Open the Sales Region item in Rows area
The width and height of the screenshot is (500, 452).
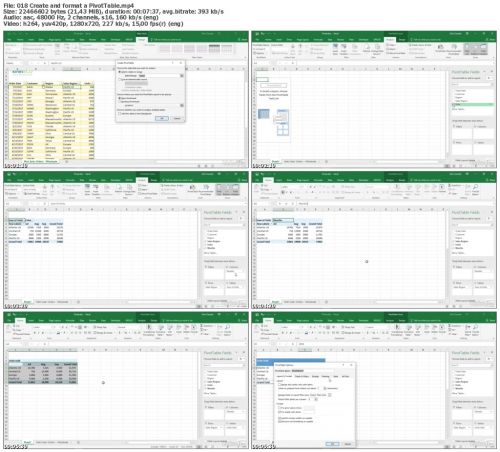(214, 287)
